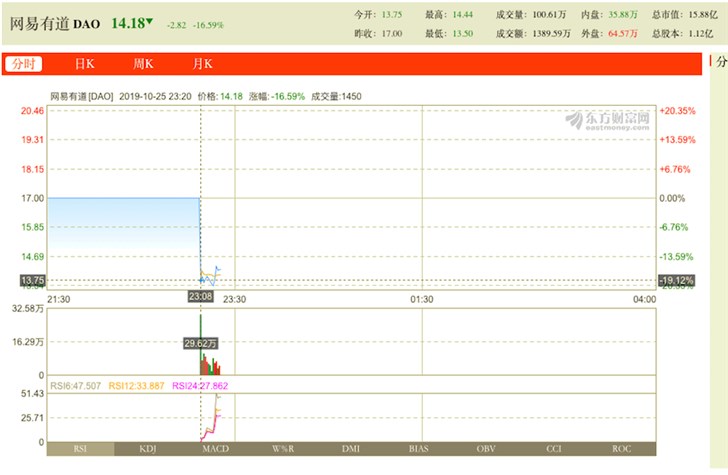Viewport: 728px width, 475px height.
Task: Click the 15.85 price axis label
Action: pyautogui.click(x=32, y=227)
